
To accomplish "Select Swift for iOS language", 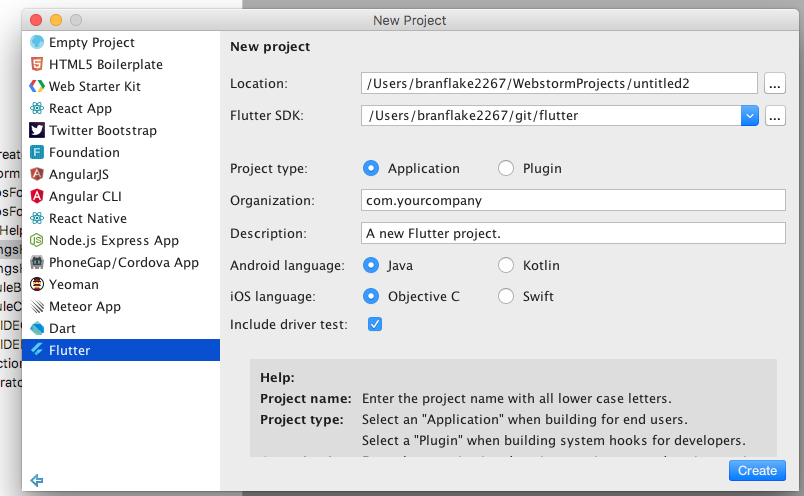I will tap(506, 296).
